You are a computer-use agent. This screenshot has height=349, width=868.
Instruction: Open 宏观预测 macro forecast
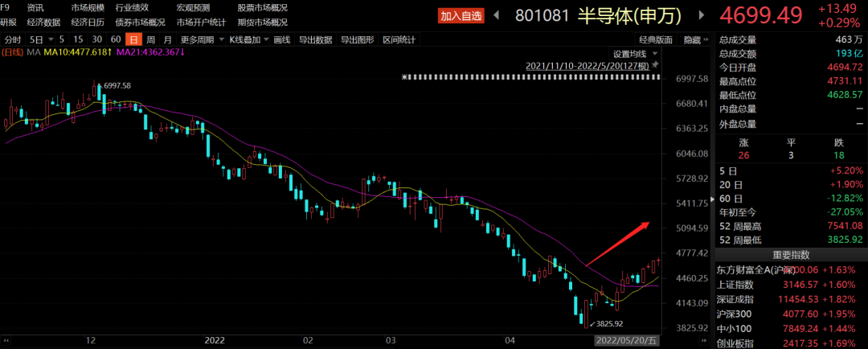coord(193,8)
